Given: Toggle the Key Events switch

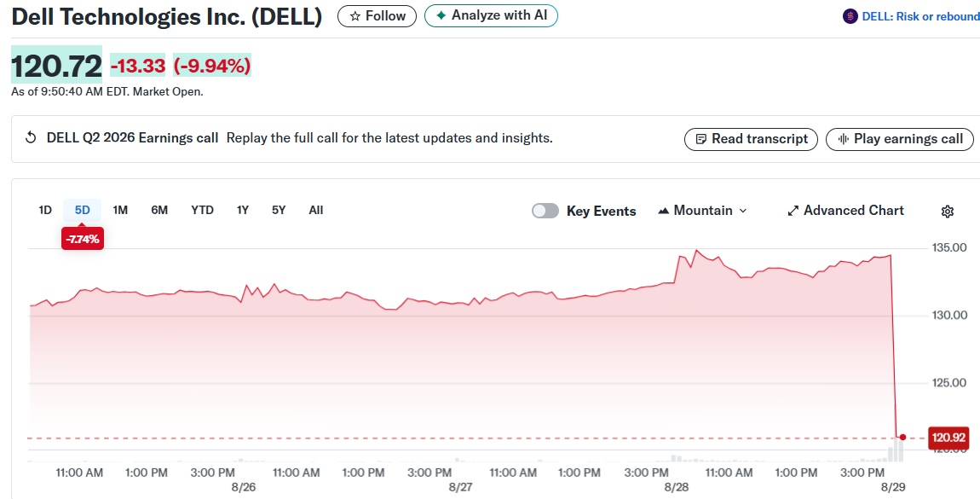Looking at the screenshot, I should point(545,211).
